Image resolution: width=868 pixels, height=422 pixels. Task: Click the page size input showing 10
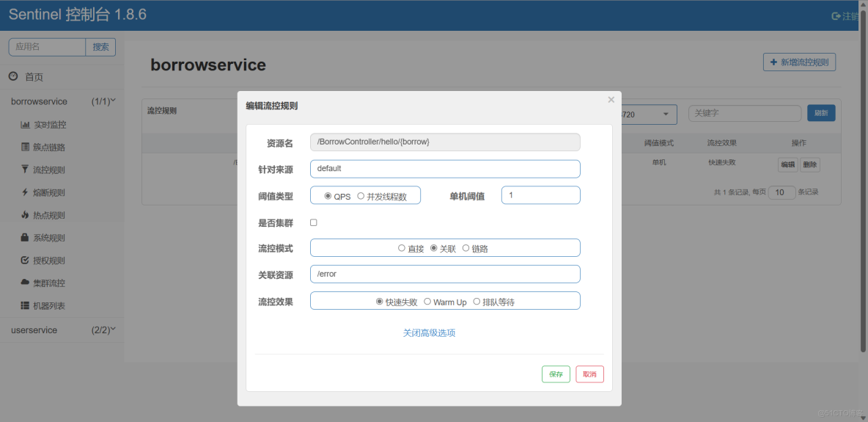781,192
